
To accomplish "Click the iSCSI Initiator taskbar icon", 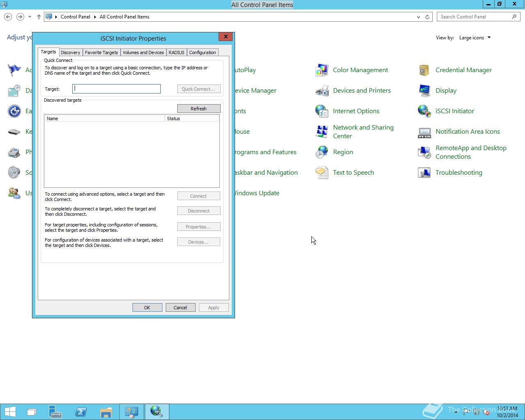I will pyautogui.click(x=157, y=411).
